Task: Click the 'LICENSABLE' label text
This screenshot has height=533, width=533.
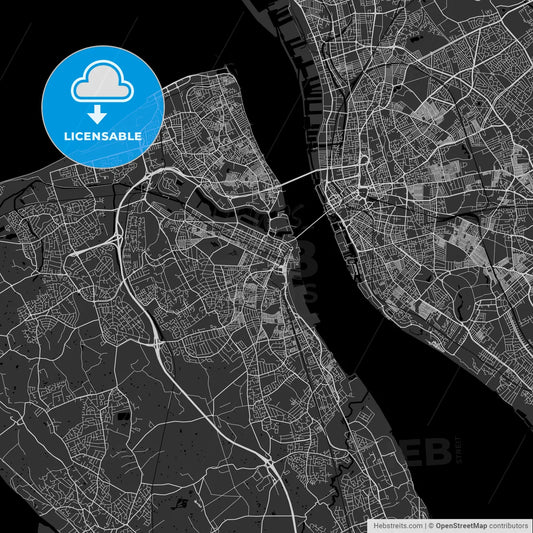Action: click(x=103, y=136)
